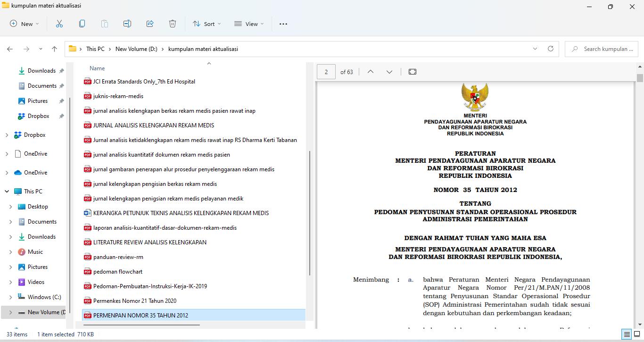
Task: Go back using the left arrow button
Action: click(x=10, y=49)
